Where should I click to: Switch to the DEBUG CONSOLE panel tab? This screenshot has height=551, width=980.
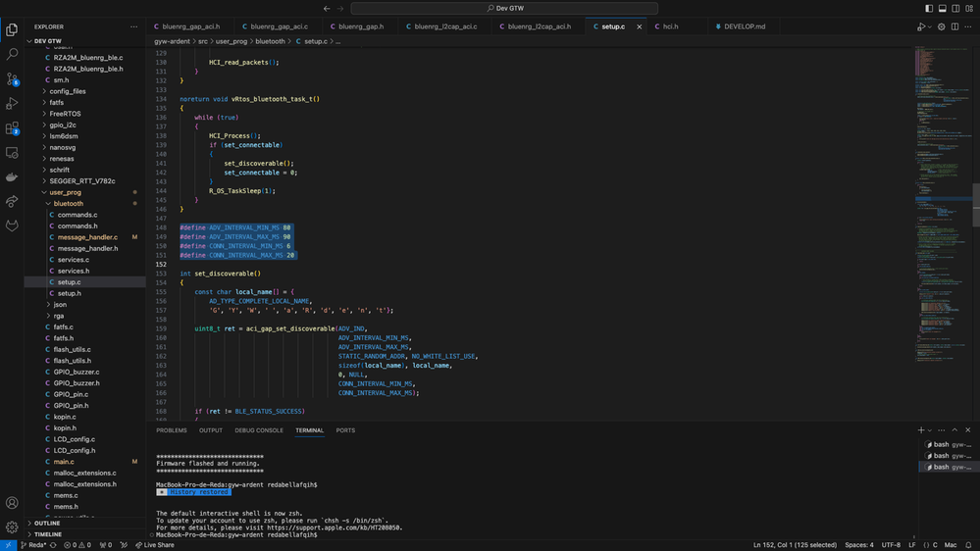(x=259, y=430)
